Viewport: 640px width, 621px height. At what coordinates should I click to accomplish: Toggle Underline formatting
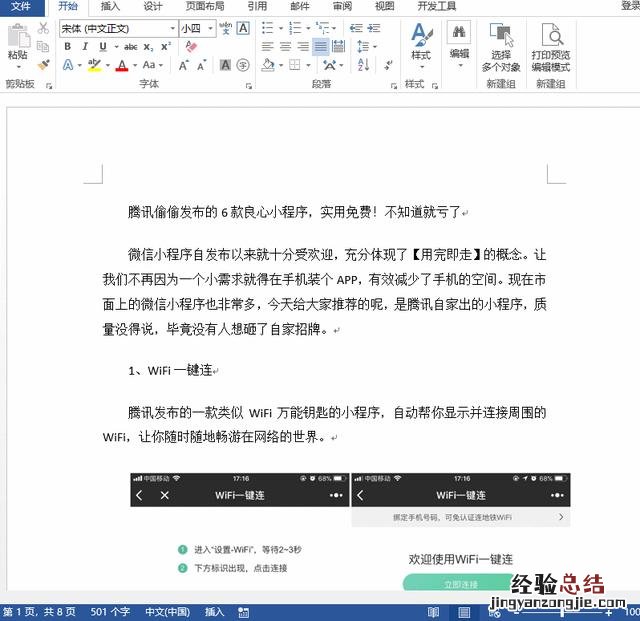point(103,47)
